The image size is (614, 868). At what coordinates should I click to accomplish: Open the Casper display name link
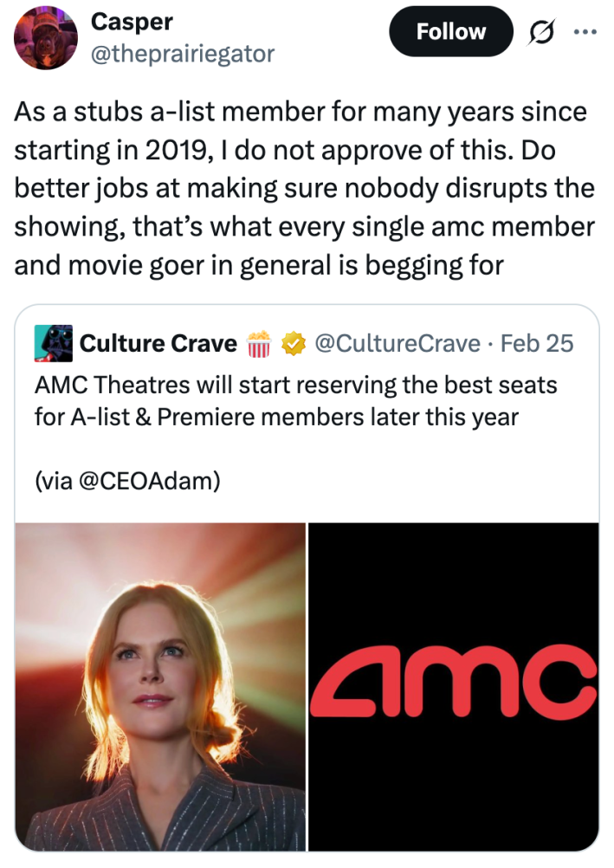click(132, 21)
